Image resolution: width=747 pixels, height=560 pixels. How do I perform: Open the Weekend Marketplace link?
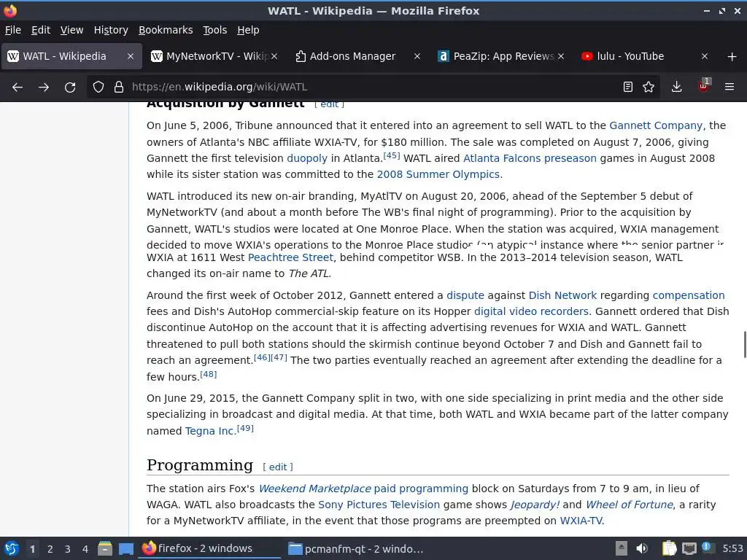point(314,489)
